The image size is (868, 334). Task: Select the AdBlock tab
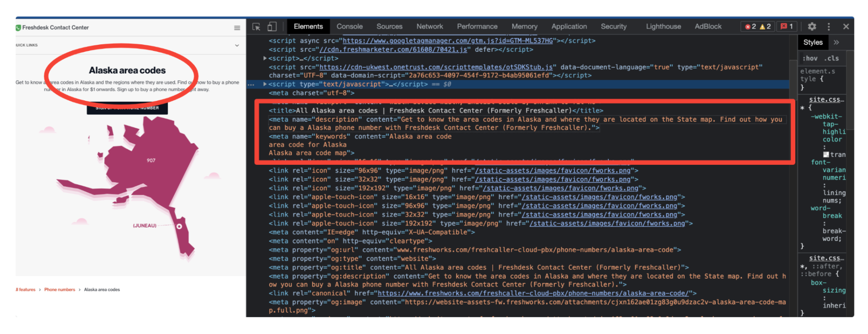708,27
